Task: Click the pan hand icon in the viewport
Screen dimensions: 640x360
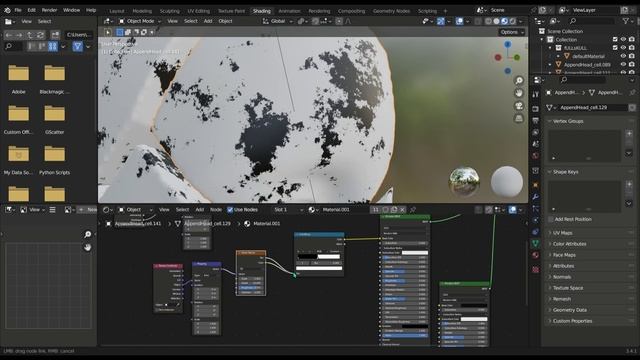Action: coord(519,93)
